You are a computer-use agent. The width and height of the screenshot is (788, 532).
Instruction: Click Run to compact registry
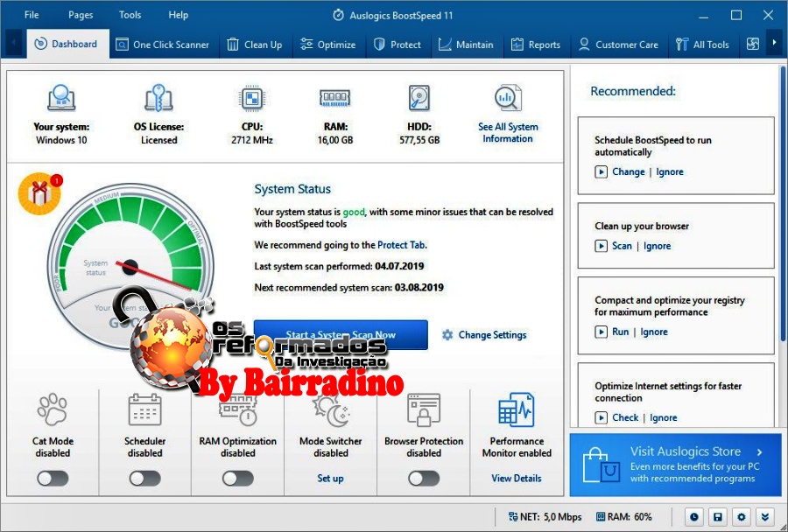point(620,332)
